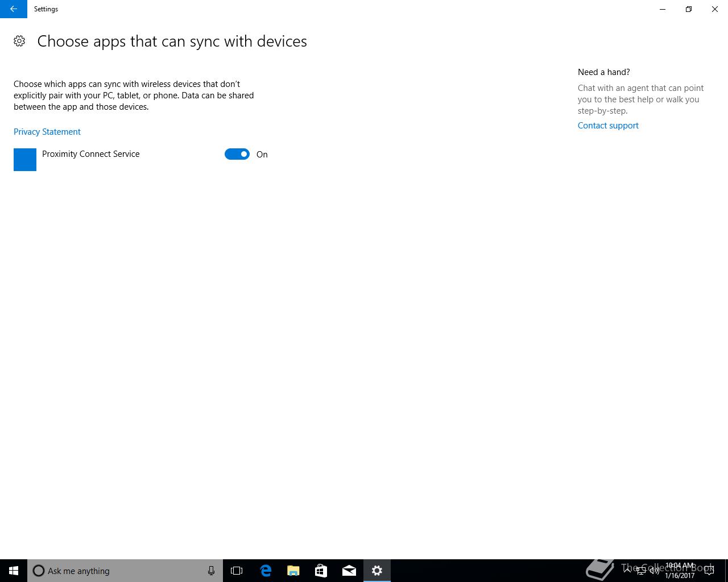Click the Contact support link
728x582 pixels.
pyautogui.click(x=608, y=126)
